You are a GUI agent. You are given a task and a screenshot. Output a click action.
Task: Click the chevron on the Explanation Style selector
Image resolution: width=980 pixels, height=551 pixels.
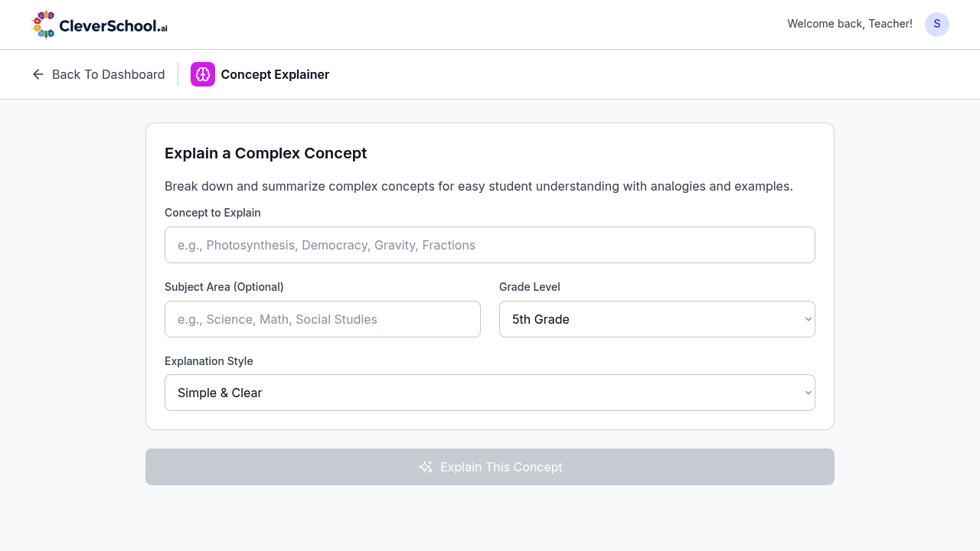click(x=807, y=393)
